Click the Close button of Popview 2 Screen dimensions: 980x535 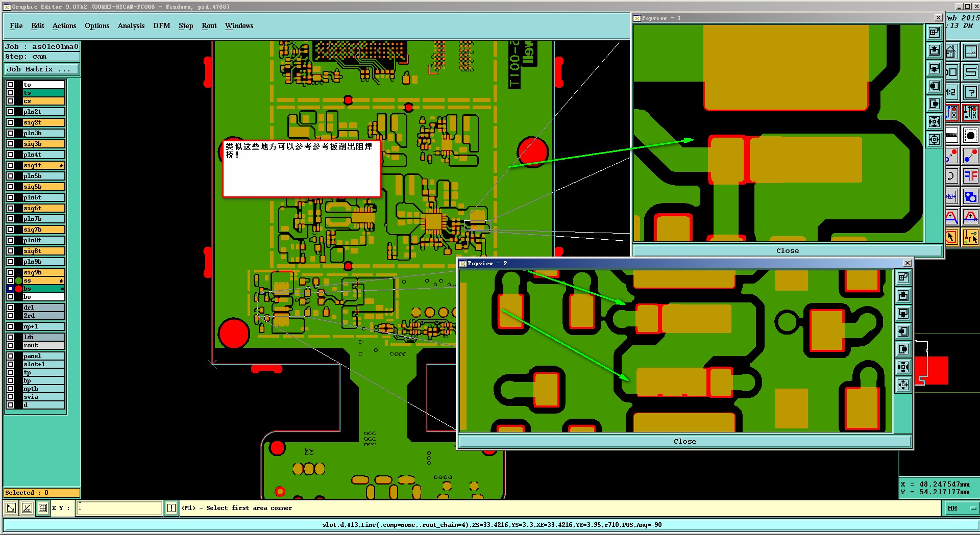[x=684, y=441]
